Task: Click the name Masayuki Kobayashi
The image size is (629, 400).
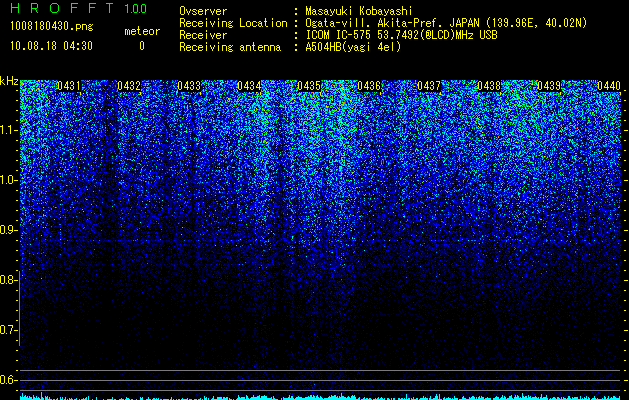Action: pos(359,11)
